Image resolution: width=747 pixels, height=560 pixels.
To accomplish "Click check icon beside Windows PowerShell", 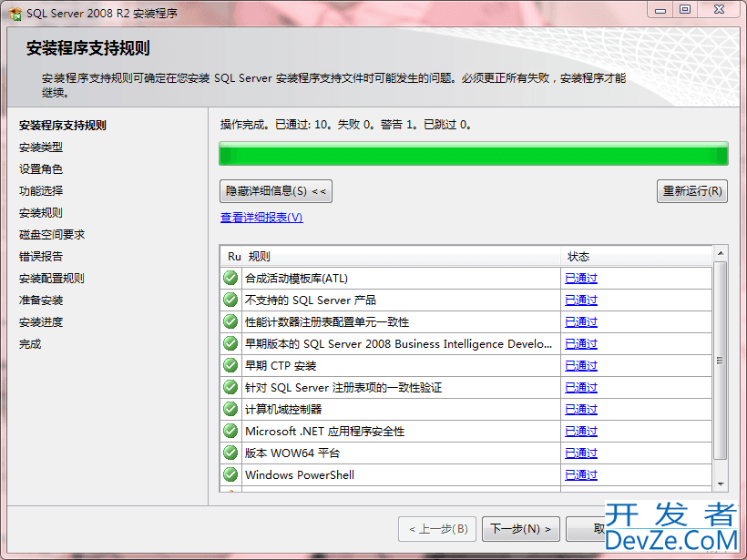I will (x=230, y=474).
